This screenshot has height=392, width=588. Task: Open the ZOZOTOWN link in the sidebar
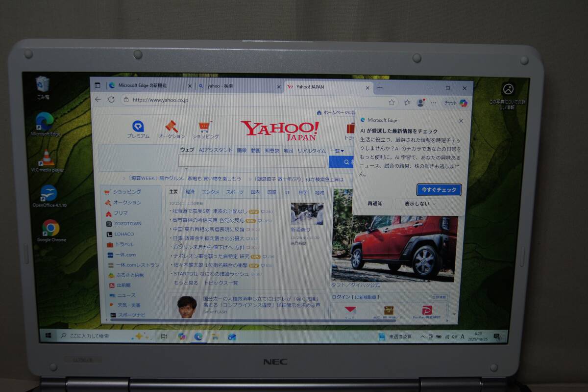point(123,223)
